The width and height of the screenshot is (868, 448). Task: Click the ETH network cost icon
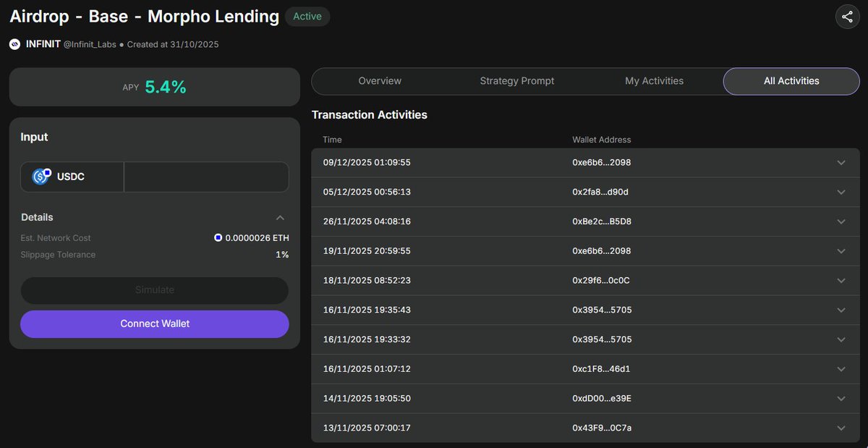coord(218,237)
